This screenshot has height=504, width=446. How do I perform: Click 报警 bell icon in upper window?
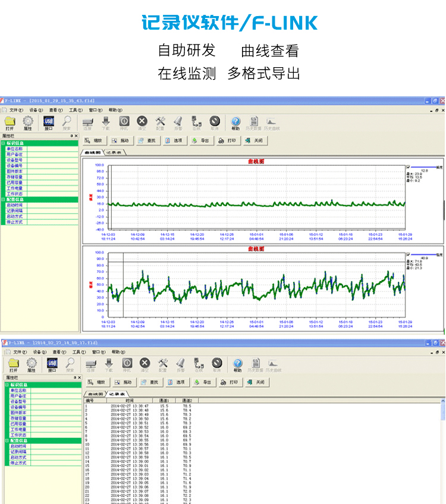click(x=178, y=123)
